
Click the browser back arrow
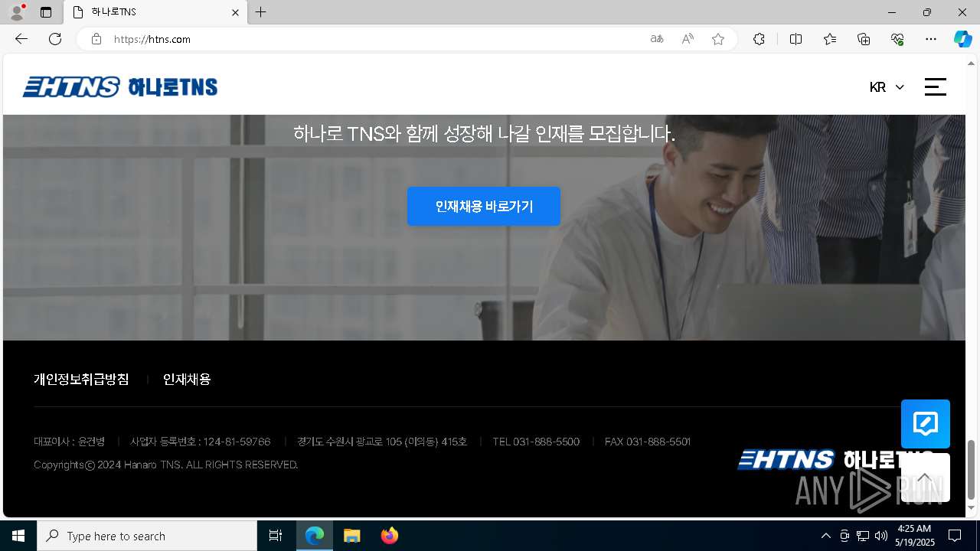coord(21,39)
